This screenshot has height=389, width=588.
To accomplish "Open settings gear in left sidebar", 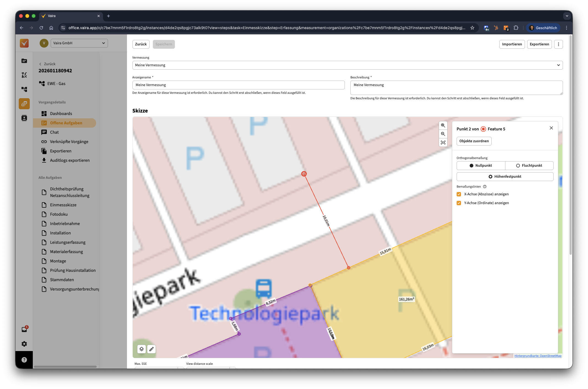I will (x=24, y=344).
